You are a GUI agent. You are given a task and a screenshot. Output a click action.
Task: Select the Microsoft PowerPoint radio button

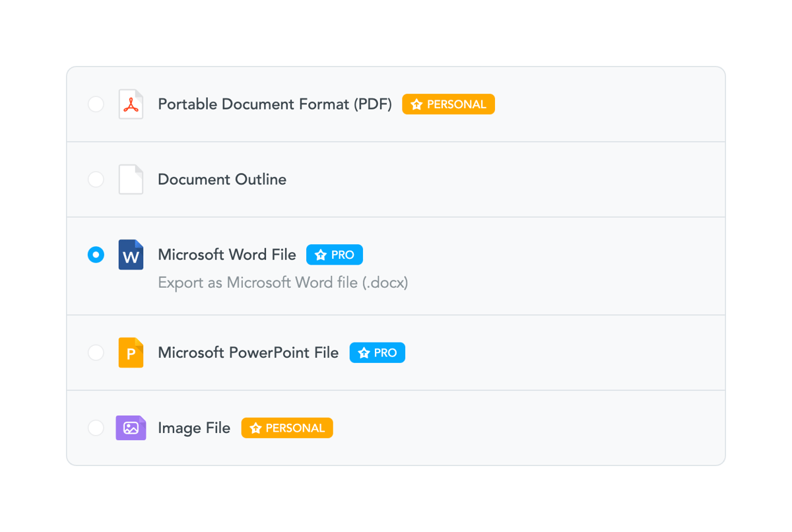coord(96,352)
